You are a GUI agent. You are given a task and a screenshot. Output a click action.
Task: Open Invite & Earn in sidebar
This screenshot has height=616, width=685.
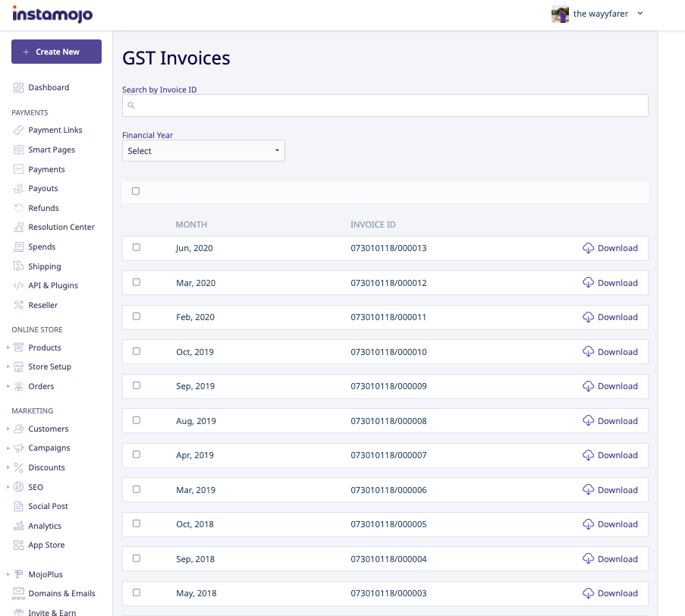[52, 612]
